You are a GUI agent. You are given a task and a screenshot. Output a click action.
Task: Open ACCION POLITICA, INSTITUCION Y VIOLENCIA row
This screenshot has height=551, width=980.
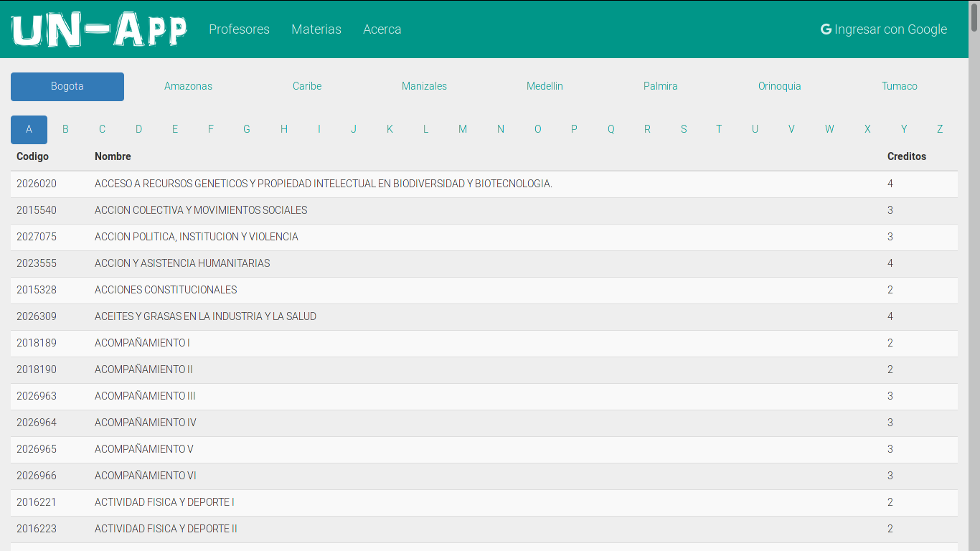[x=484, y=237]
